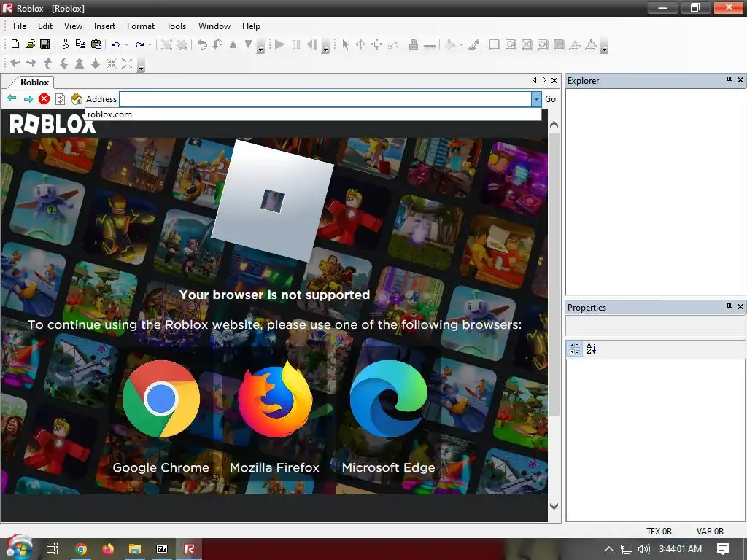Open the Window menu
Image resolution: width=747 pixels, height=560 pixels.
point(214,26)
